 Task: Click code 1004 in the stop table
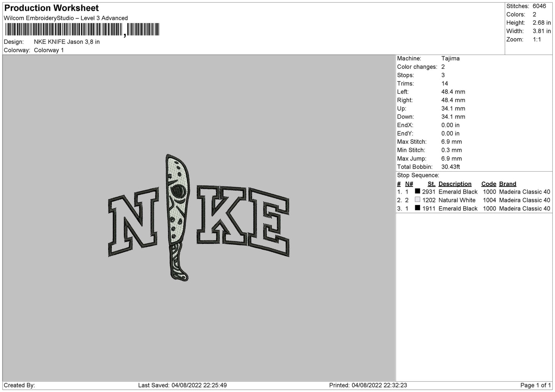(490, 200)
